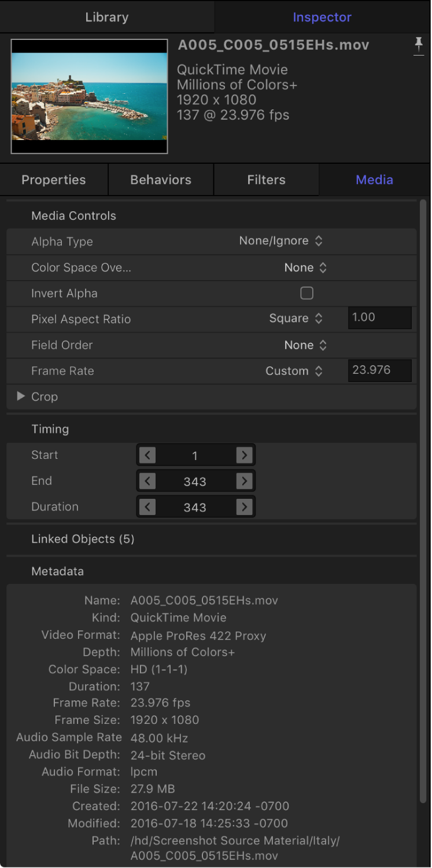
Task: Expand the Crop disclosure triangle
Action: tap(21, 396)
